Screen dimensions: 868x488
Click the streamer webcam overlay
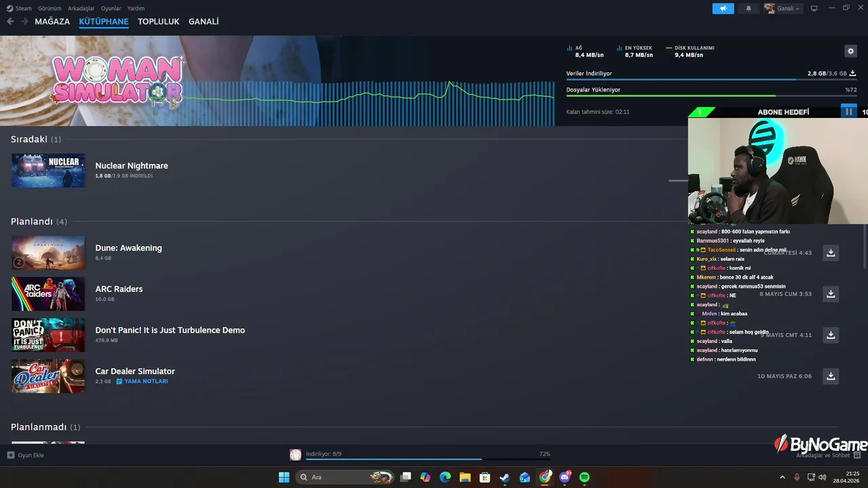click(778, 171)
